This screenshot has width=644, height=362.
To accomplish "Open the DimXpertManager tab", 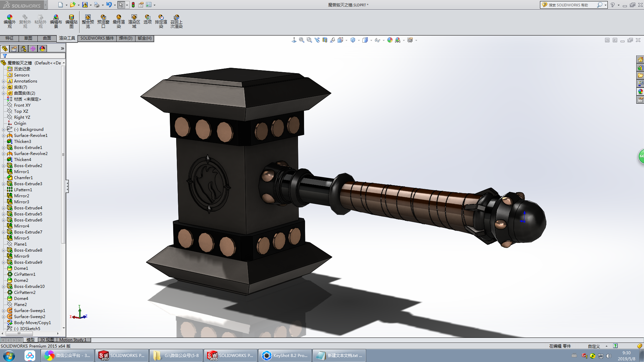I will (33, 49).
